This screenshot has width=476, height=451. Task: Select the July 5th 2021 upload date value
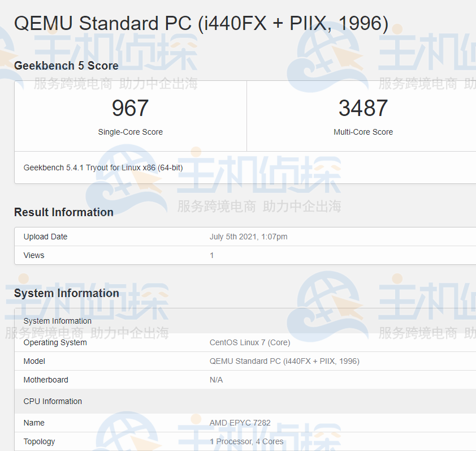click(x=248, y=237)
